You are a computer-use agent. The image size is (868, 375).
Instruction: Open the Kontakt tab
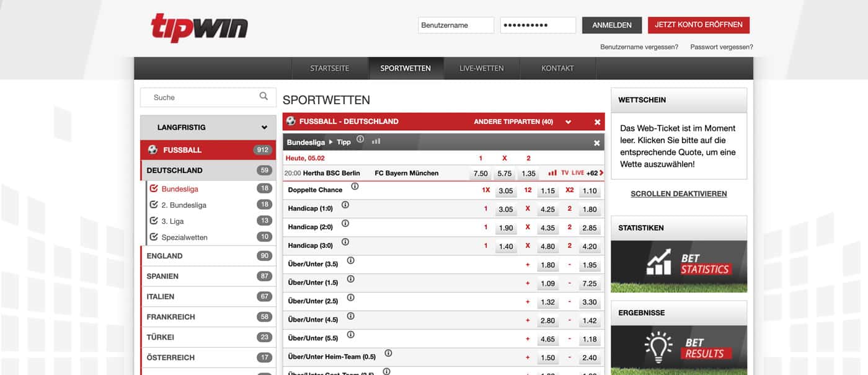(557, 68)
